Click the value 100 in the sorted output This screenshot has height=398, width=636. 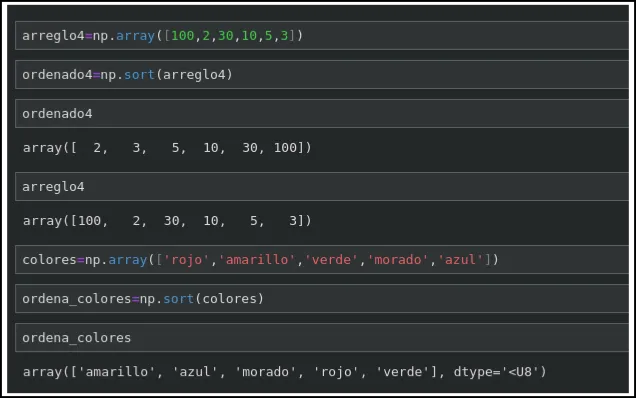[x=286, y=148]
